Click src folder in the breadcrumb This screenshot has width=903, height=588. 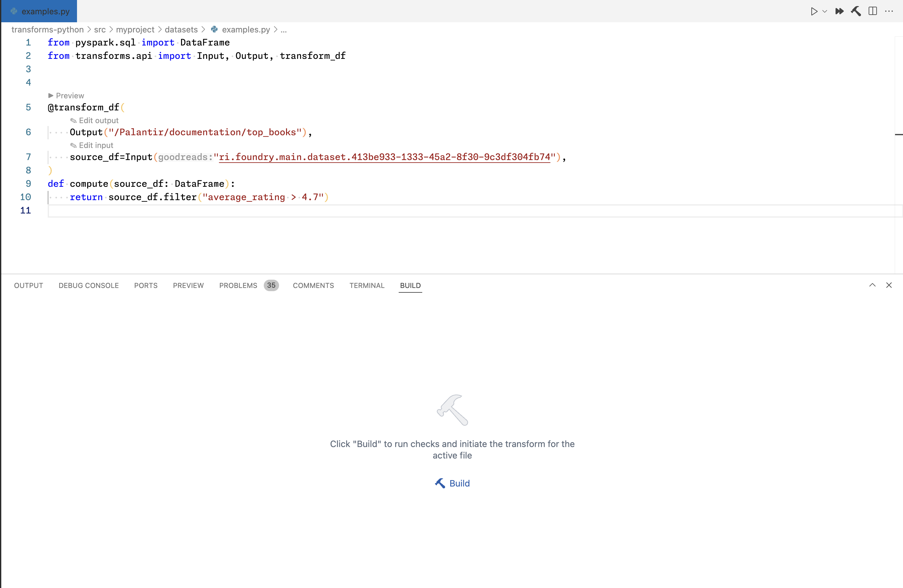(100, 30)
